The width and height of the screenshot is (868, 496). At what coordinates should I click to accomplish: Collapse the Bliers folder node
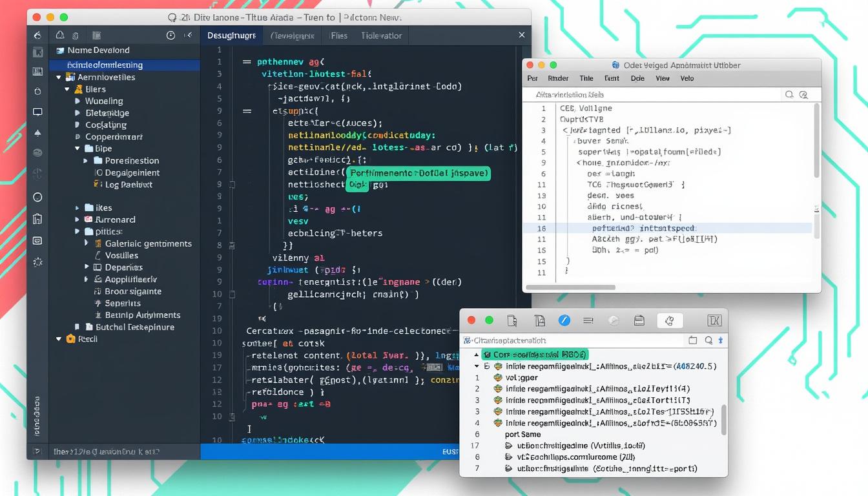[x=67, y=89]
